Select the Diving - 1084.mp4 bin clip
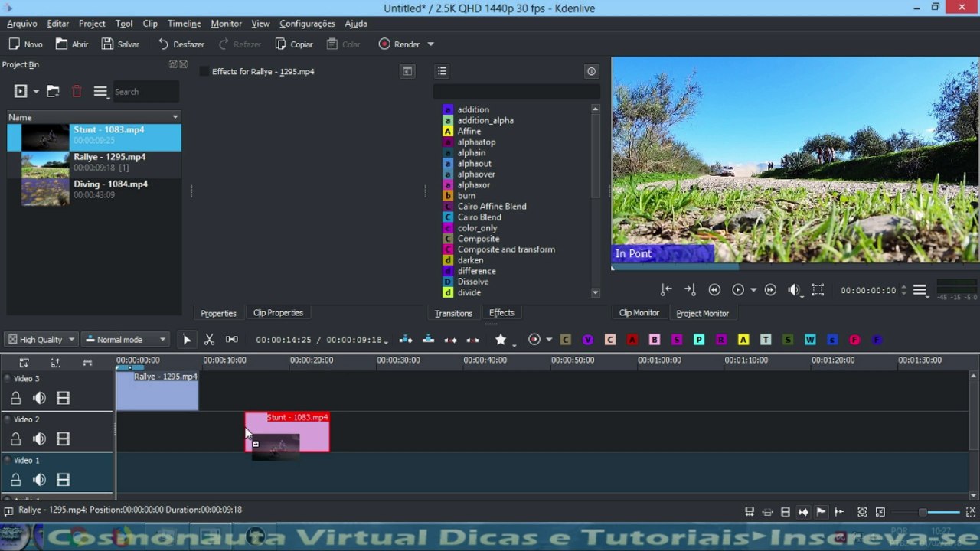This screenshot has height=551, width=980. [94, 191]
